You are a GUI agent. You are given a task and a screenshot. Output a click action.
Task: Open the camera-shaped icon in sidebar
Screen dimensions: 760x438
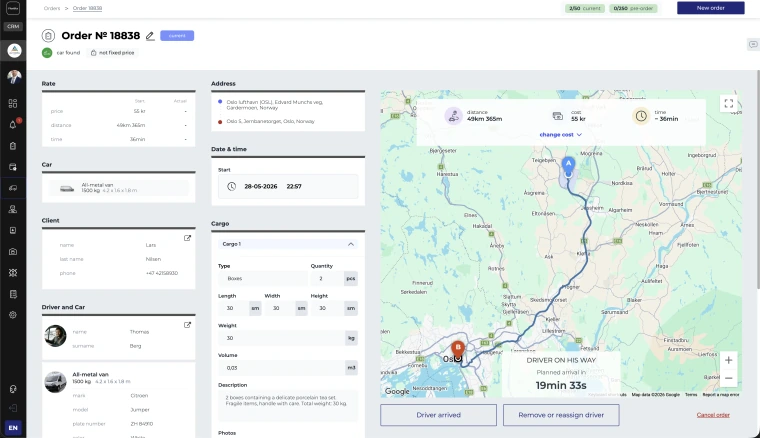[13, 251]
